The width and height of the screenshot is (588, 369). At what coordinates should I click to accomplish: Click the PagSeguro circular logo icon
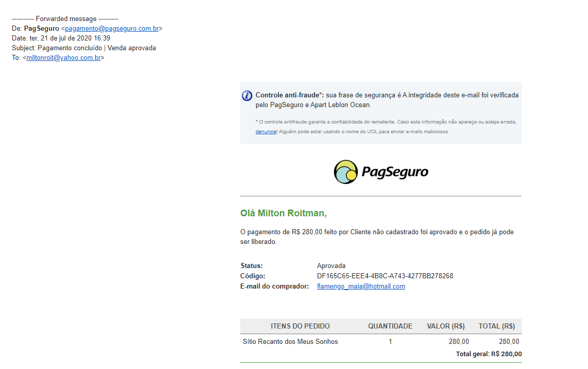[x=346, y=172]
